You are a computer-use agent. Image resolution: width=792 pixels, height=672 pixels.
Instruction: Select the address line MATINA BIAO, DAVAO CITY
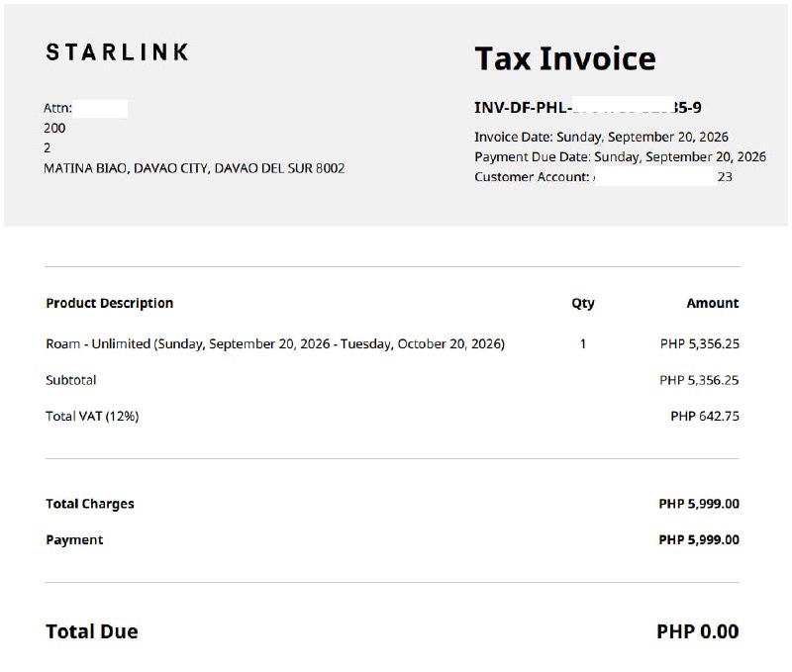click(x=194, y=168)
